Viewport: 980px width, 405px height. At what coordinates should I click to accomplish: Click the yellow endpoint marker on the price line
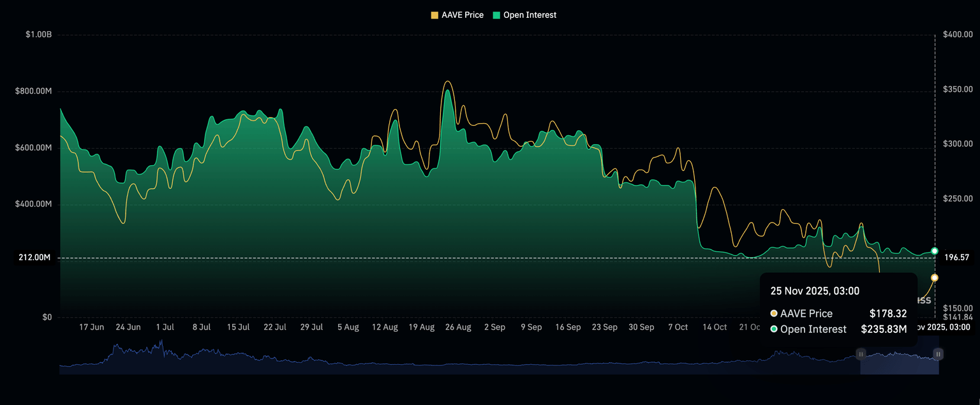[934, 277]
